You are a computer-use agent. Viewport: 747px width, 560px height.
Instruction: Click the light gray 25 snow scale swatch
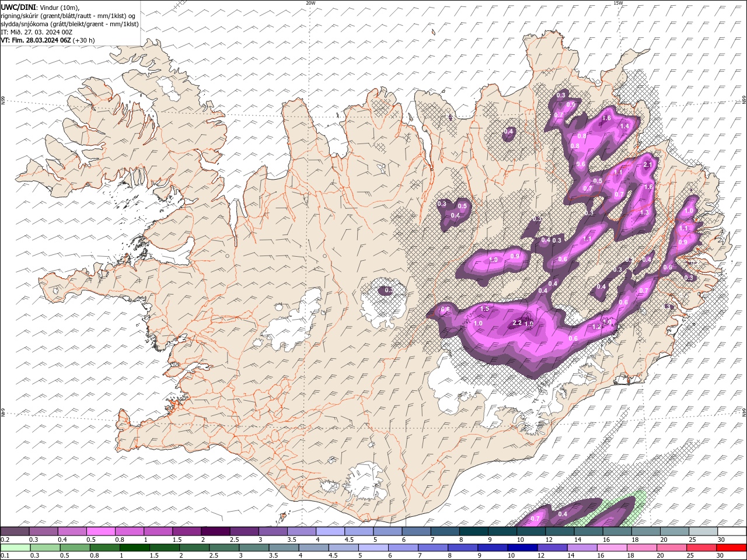[703, 531]
